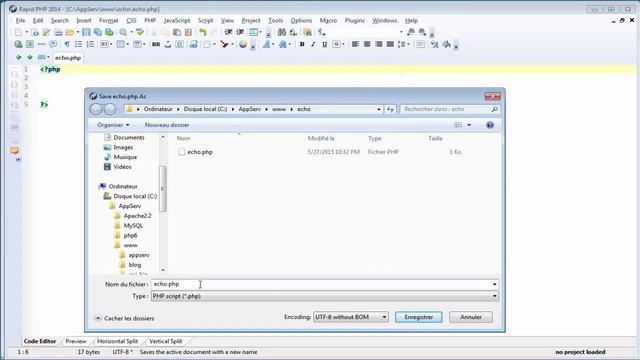Open the File menu
Screen dimensions: 640x360
(20, 20)
